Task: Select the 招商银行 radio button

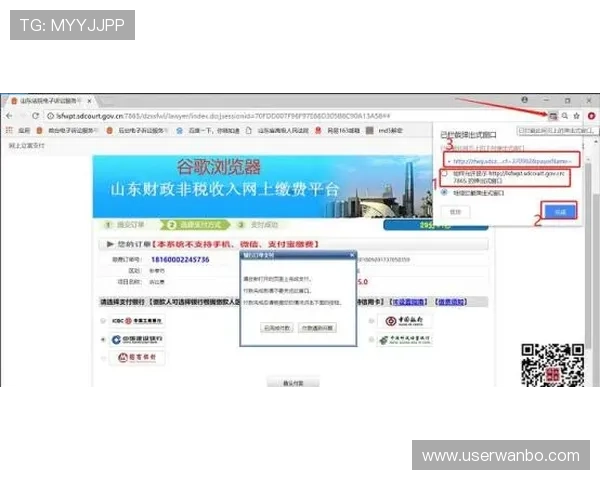Action: point(103,358)
